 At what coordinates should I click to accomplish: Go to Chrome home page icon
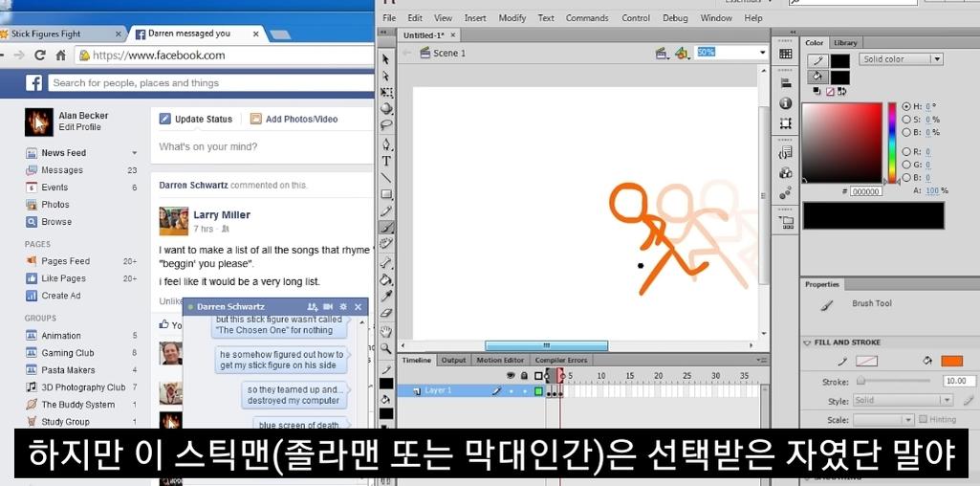coord(60,55)
